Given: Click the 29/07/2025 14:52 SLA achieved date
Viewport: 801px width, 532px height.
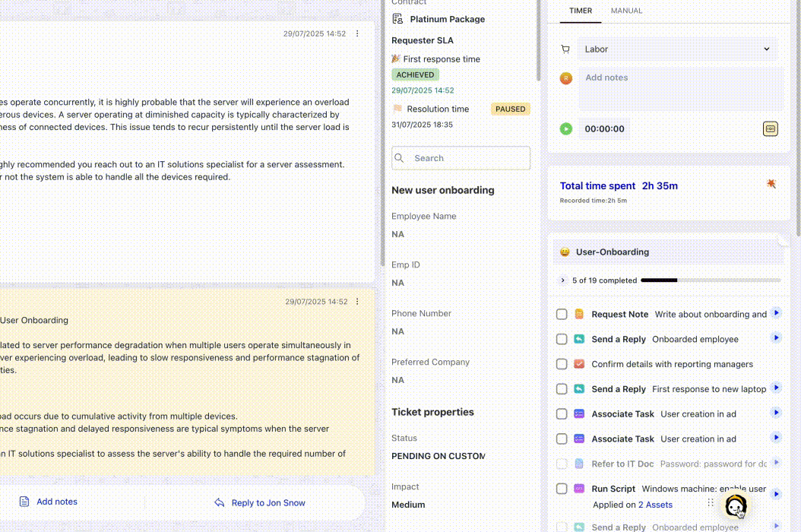Looking at the screenshot, I should pyautogui.click(x=423, y=90).
